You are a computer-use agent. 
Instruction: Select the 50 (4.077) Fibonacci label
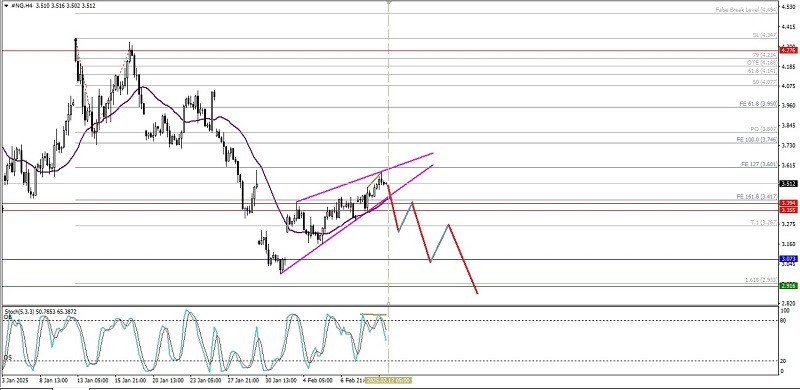tap(764, 82)
